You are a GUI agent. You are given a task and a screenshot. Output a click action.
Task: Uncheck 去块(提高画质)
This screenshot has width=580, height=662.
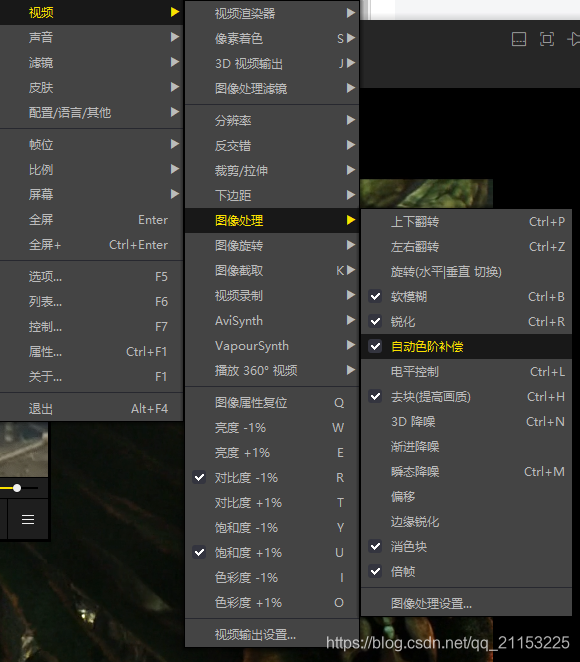coord(375,396)
